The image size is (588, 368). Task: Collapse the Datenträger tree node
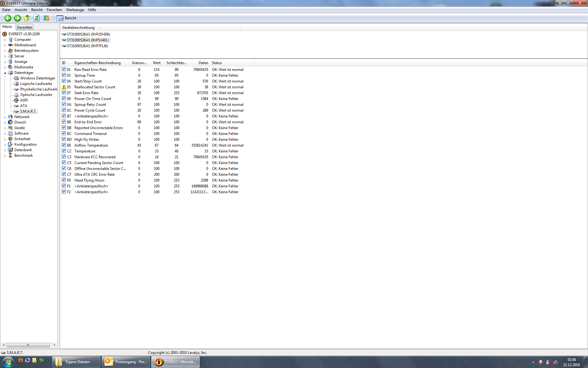pyautogui.click(x=5, y=73)
